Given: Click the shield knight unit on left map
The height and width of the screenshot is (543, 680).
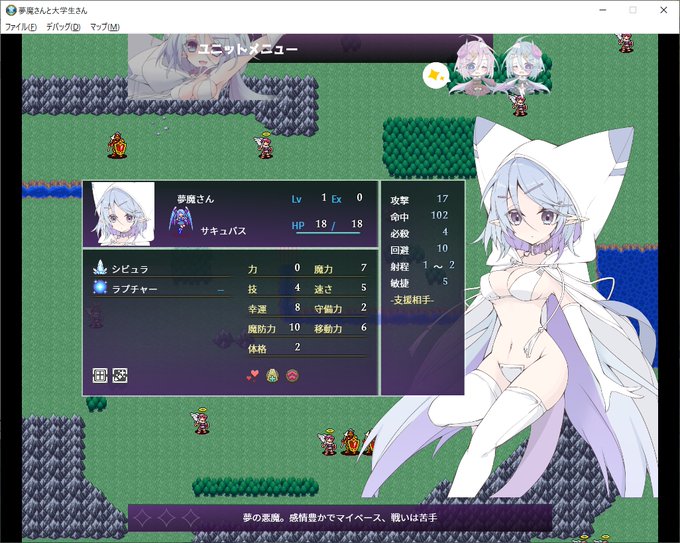Looking at the screenshot, I should (x=117, y=145).
